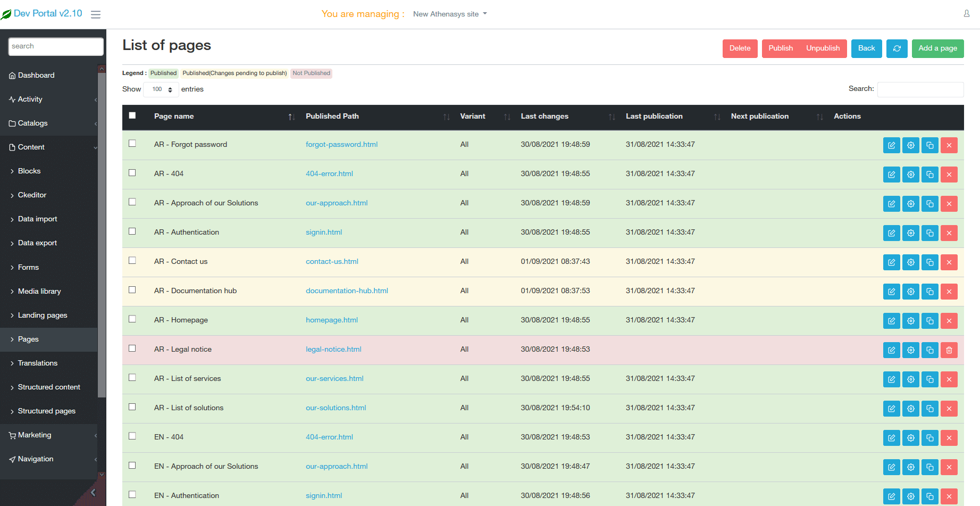
Task: Edit the AR - List of services page
Action: pyautogui.click(x=891, y=379)
